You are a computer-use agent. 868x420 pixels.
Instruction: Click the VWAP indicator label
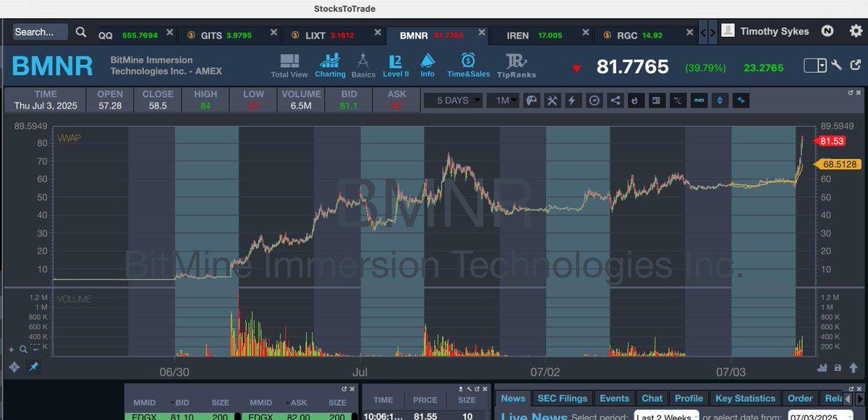click(67, 137)
